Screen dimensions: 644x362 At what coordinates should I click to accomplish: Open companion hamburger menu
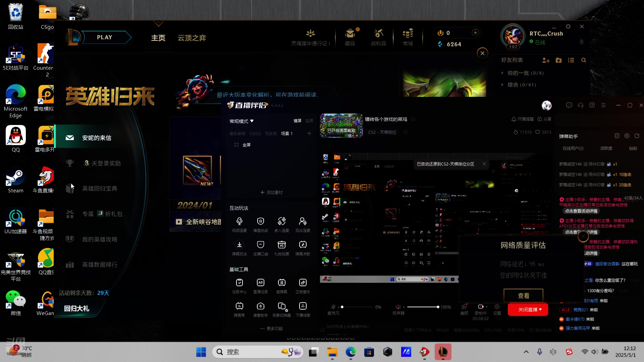603,105
